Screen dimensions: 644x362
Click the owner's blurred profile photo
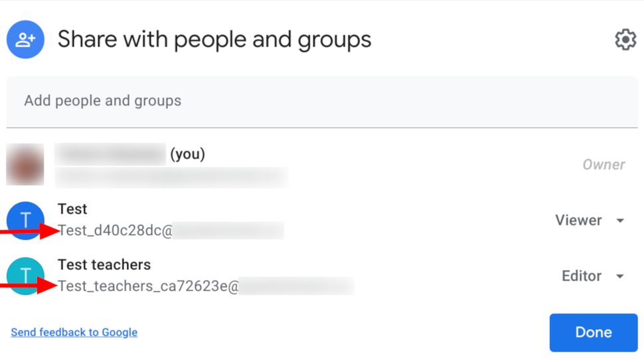[x=25, y=164]
